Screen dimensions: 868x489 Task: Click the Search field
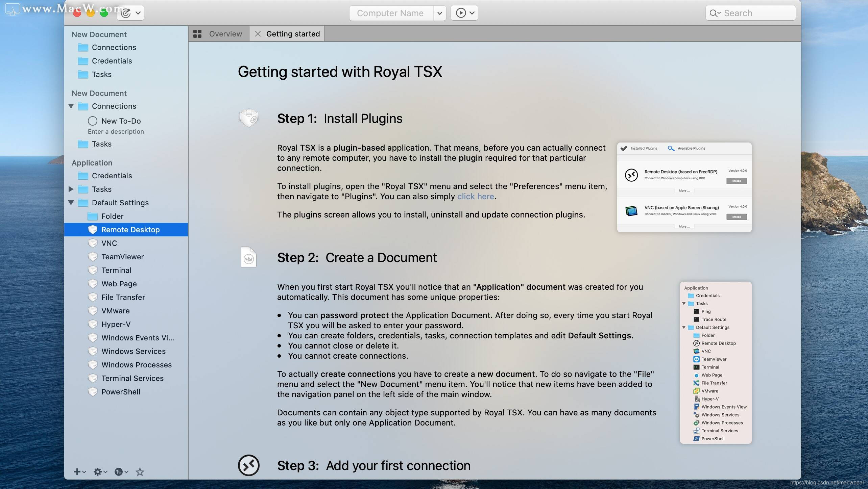click(x=750, y=13)
